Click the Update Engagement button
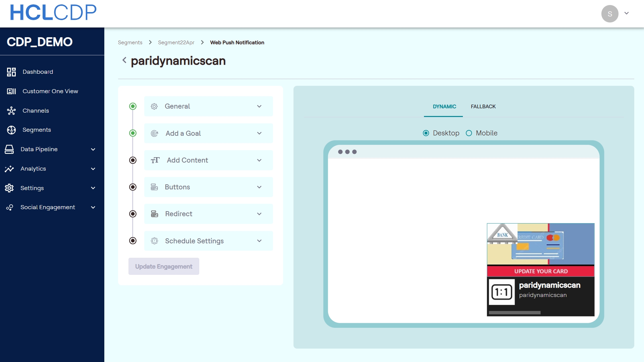The width and height of the screenshot is (644, 362). [164, 266]
